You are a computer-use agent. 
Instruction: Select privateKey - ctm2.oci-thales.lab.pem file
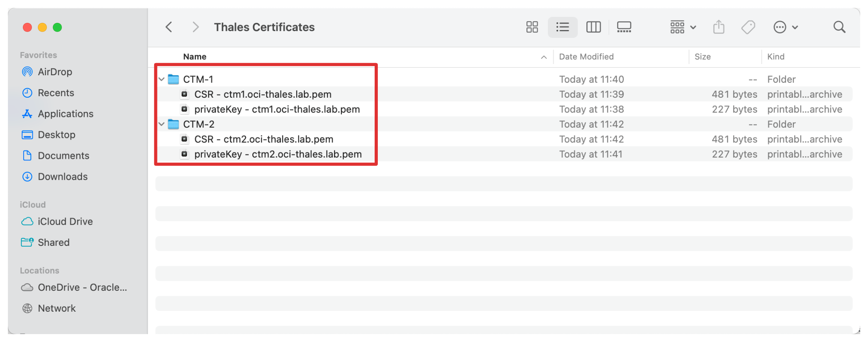[278, 154]
